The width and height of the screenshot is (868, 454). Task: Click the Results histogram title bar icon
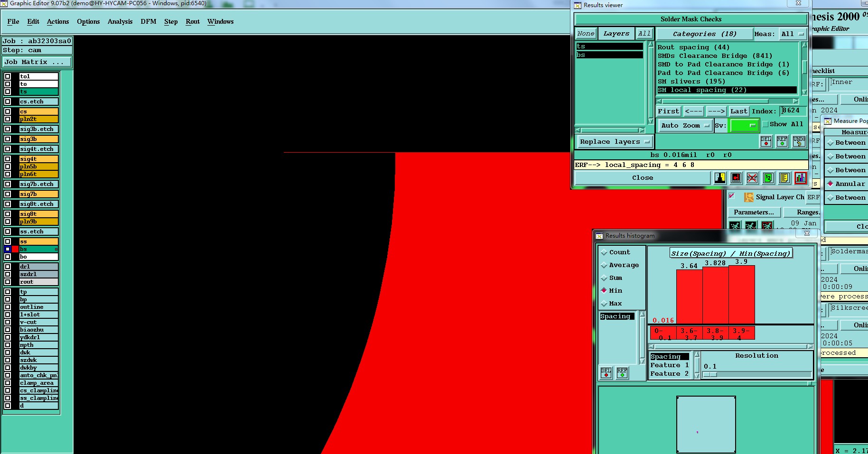pyautogui.click(x=599, y=236)
